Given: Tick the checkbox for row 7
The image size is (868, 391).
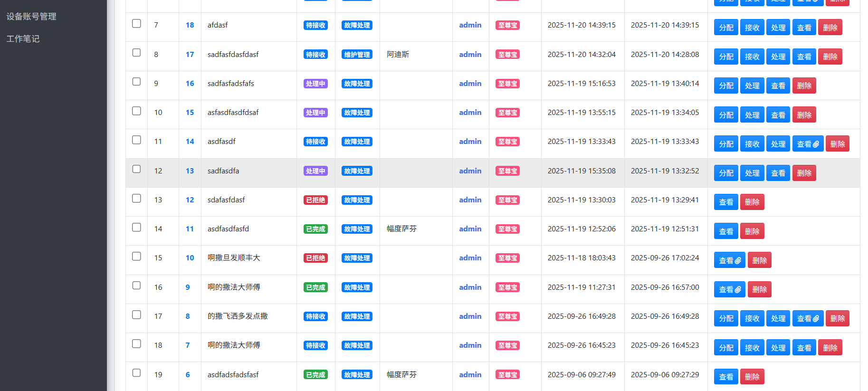Looking at the screenshot, I should [136, 24].
